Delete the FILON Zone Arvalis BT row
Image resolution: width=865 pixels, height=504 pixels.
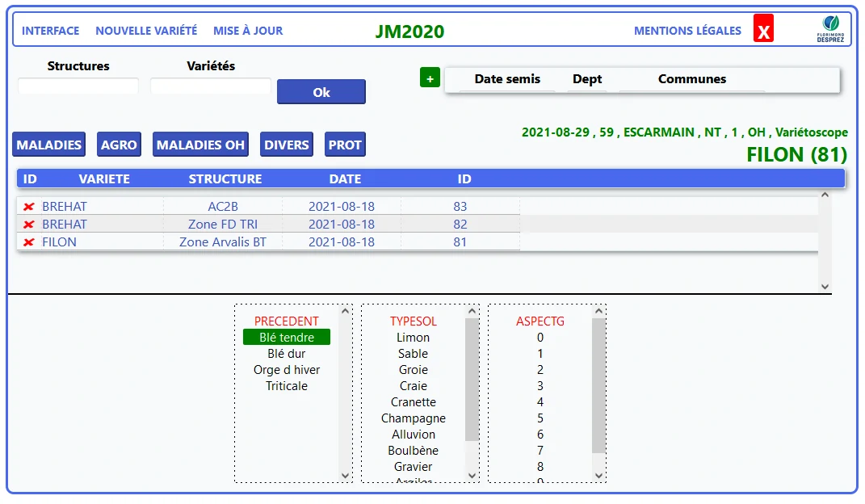(29, 242)
